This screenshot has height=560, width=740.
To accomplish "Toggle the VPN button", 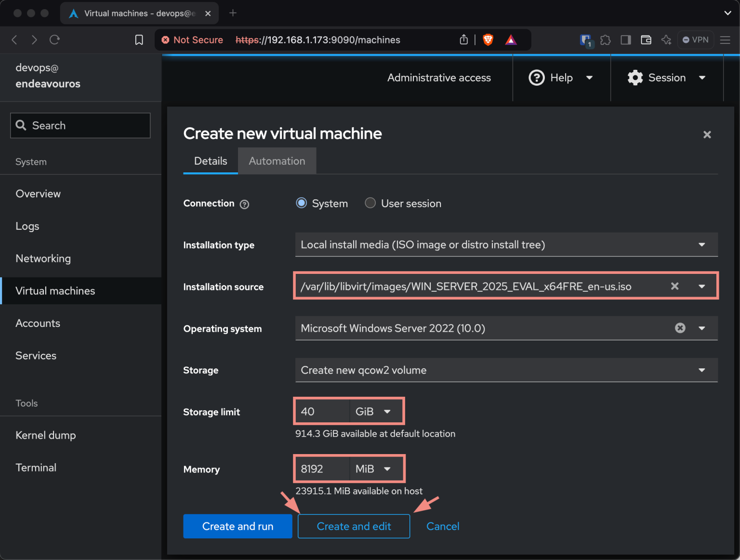I will coord(695,39).
